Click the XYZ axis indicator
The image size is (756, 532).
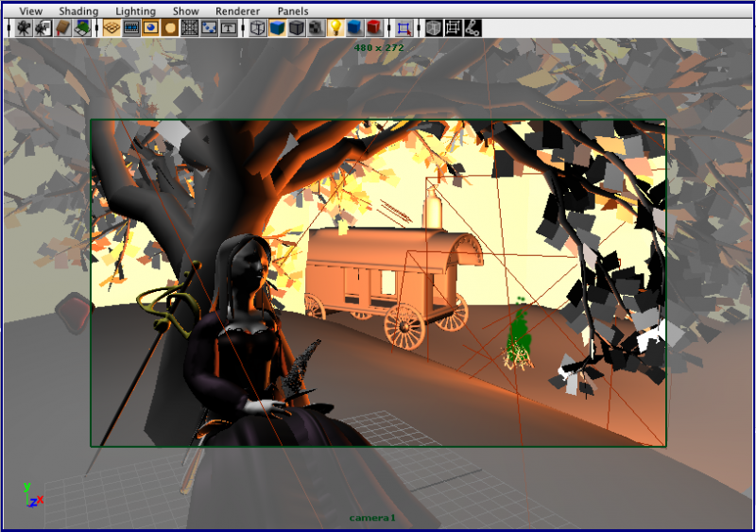tap(33, 495)
